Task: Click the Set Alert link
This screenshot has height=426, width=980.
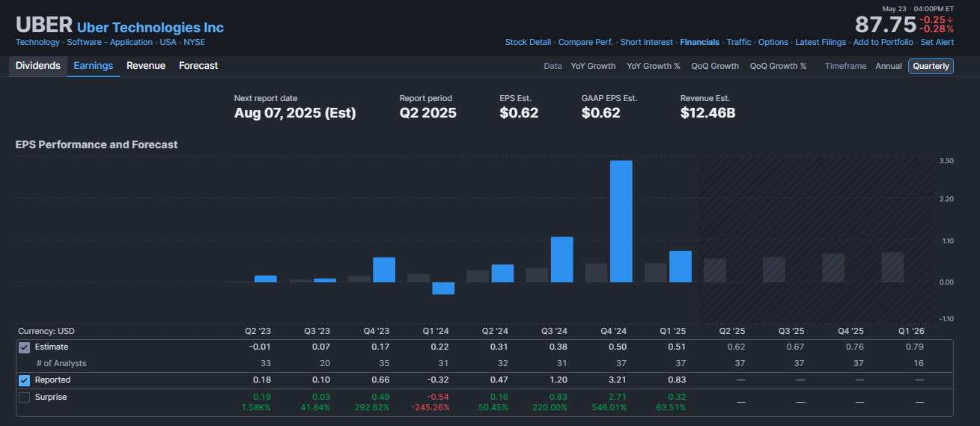Action: pos(937,42)
